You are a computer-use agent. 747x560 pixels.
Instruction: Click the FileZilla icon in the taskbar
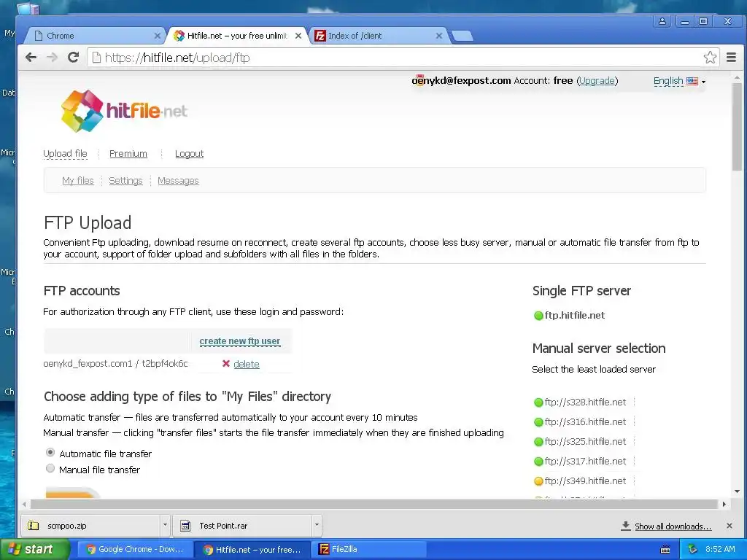coord(323,549)
